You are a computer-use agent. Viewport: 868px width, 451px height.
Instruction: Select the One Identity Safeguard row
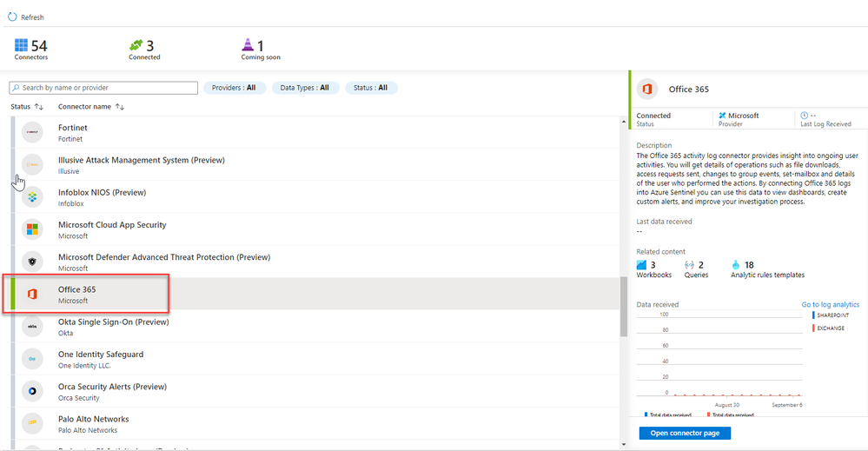[315, 359]
